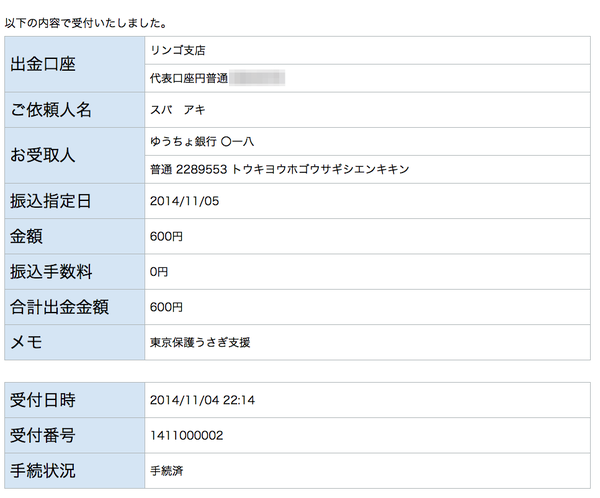
Task: Click the 金額 amount value 600円
Action: coord(166,237)
